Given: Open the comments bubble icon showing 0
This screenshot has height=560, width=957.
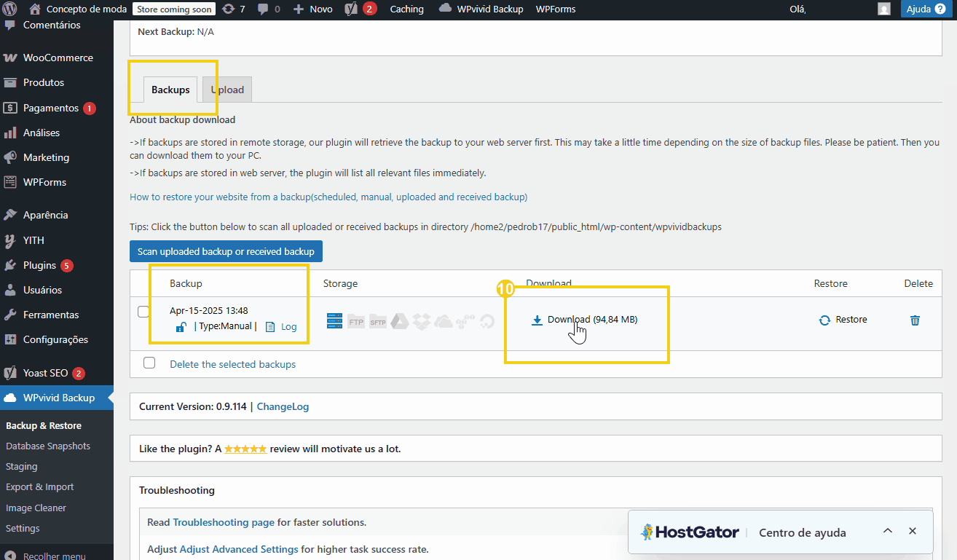Looking at the screenshot, I should [263, 9].
